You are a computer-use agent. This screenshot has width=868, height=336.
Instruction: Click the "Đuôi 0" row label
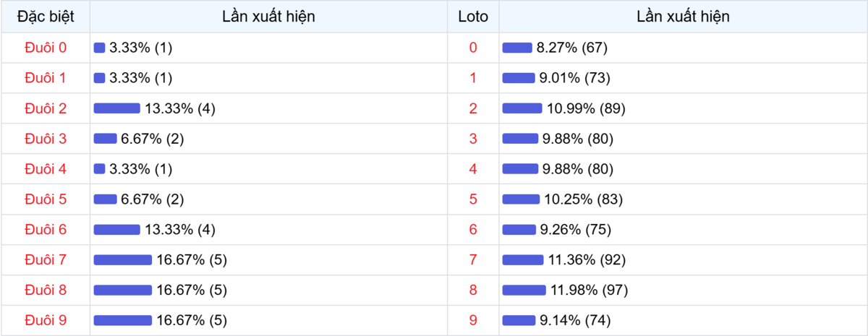coord(45,48)
